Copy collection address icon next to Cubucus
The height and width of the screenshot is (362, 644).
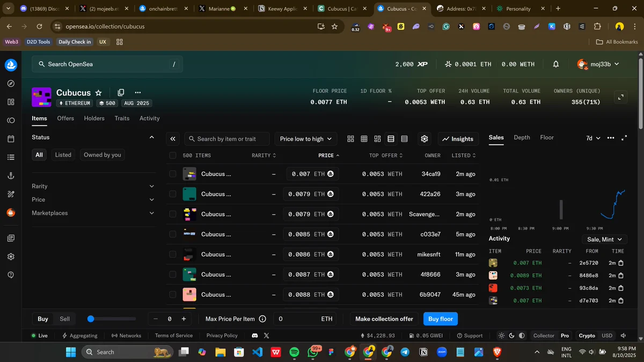click(x=121, y=93)
